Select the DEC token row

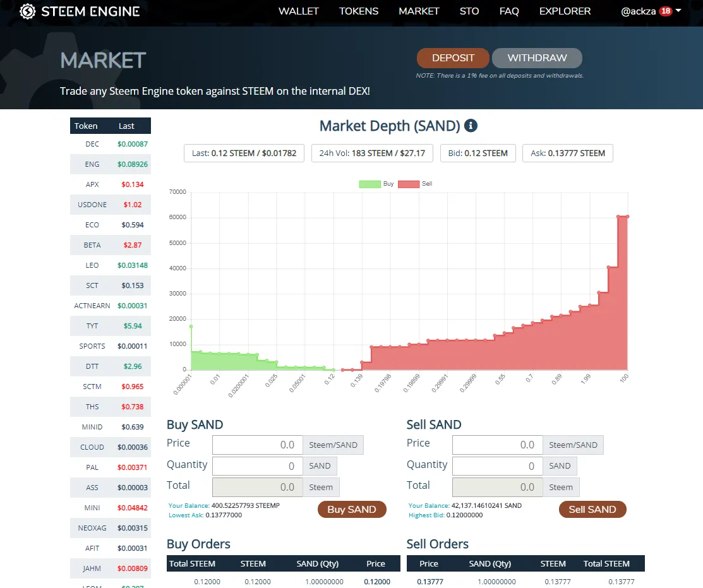pos(111,144)
